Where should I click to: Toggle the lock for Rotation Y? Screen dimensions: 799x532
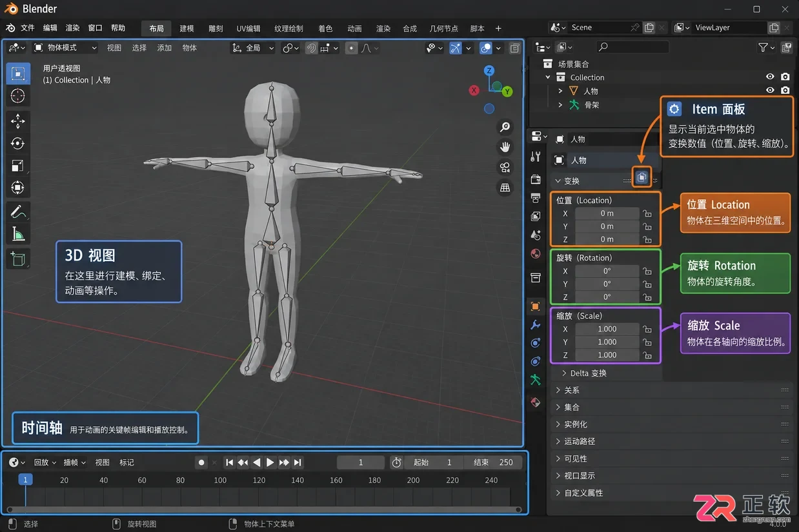(647, 284)
